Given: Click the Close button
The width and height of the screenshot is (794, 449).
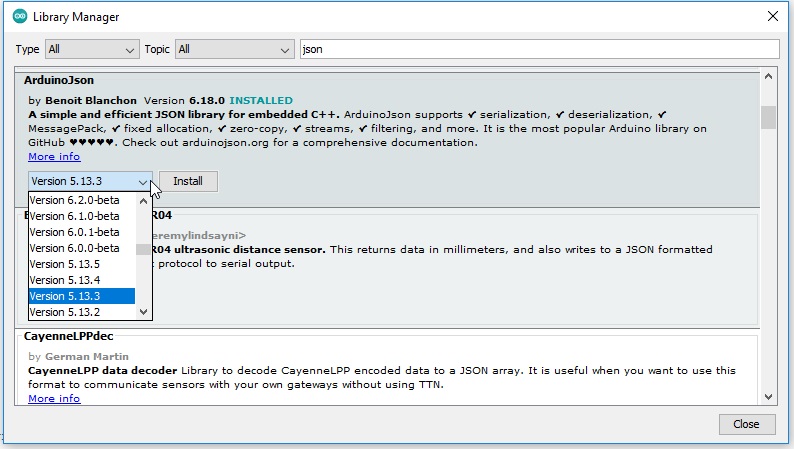Looking at the screenshot, I should tap(747, 424).
